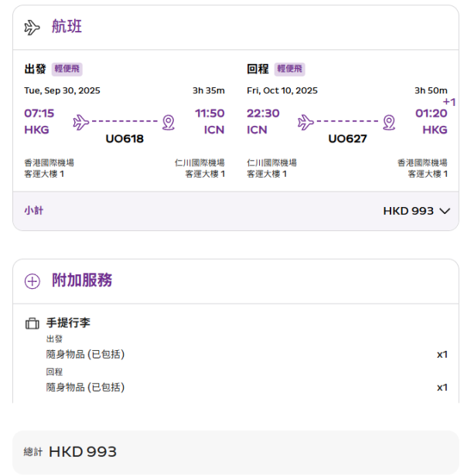This screenshot has width=464, height=476.
Task: Click the suitcase icon beside 手提行李
Action: click(x=32, y=323)
